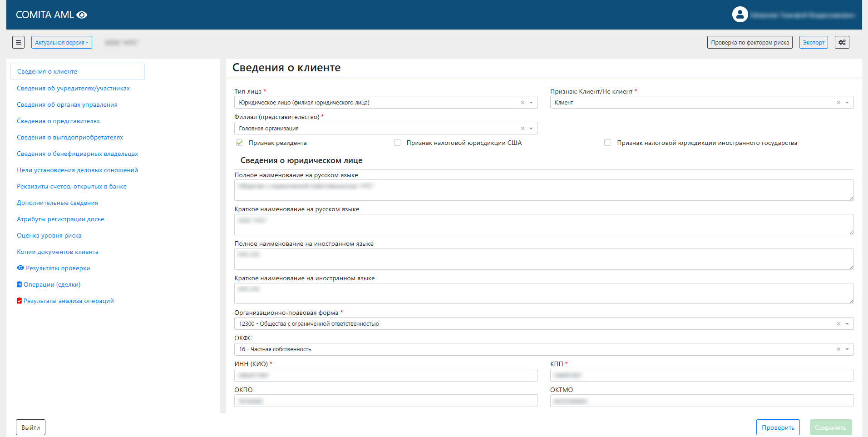Clear the Тип лица selection with X

523,103
